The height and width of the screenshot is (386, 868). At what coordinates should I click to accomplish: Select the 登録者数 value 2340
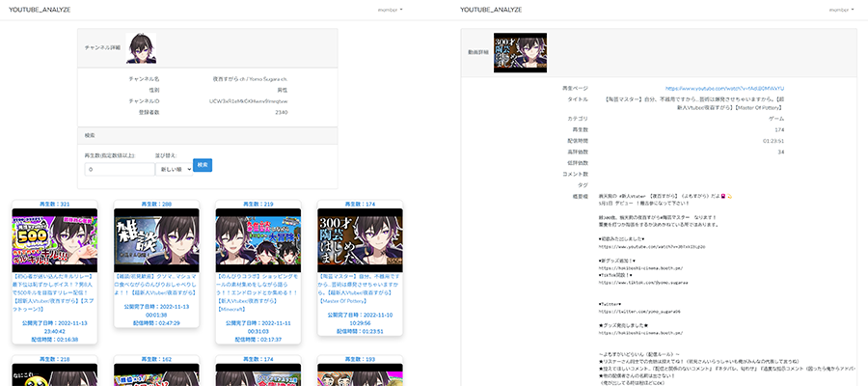(x=282, y=112)
